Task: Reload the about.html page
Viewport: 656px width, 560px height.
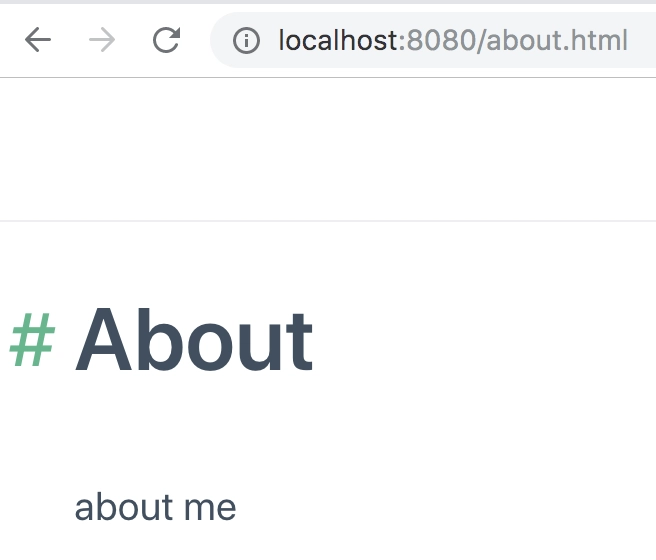Action: point(167,40)
